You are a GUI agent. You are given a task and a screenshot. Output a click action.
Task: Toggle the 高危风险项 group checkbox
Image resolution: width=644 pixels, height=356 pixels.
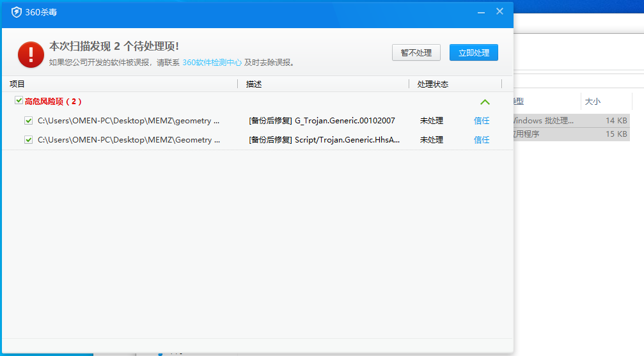coord(19,100)
